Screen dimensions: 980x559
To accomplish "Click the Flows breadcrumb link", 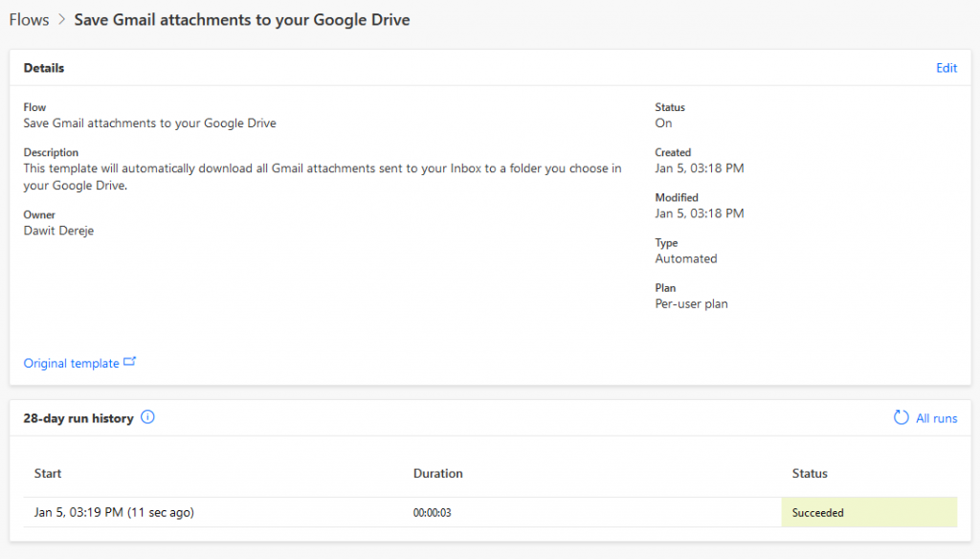I will [x=29, y=19].
